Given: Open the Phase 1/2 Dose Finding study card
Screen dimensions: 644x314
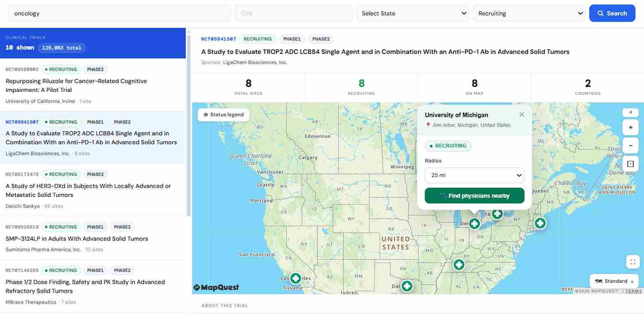Looking at the screenshot, I should [x=93, y=286].
